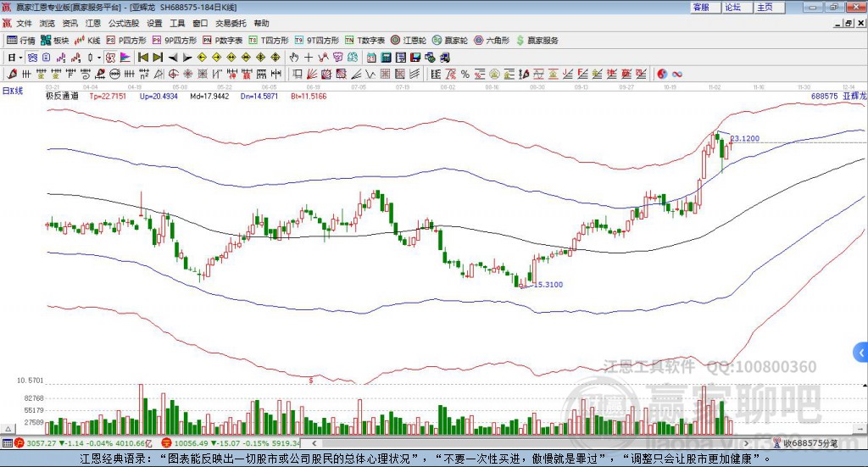Click the 15.3100 low price marker

548,285
